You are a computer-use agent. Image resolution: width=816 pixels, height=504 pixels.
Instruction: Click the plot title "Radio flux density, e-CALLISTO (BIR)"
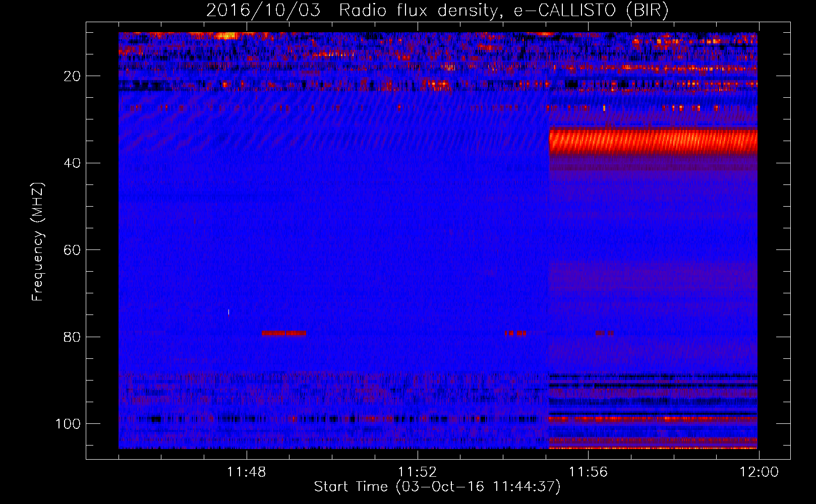click(503, 11)
